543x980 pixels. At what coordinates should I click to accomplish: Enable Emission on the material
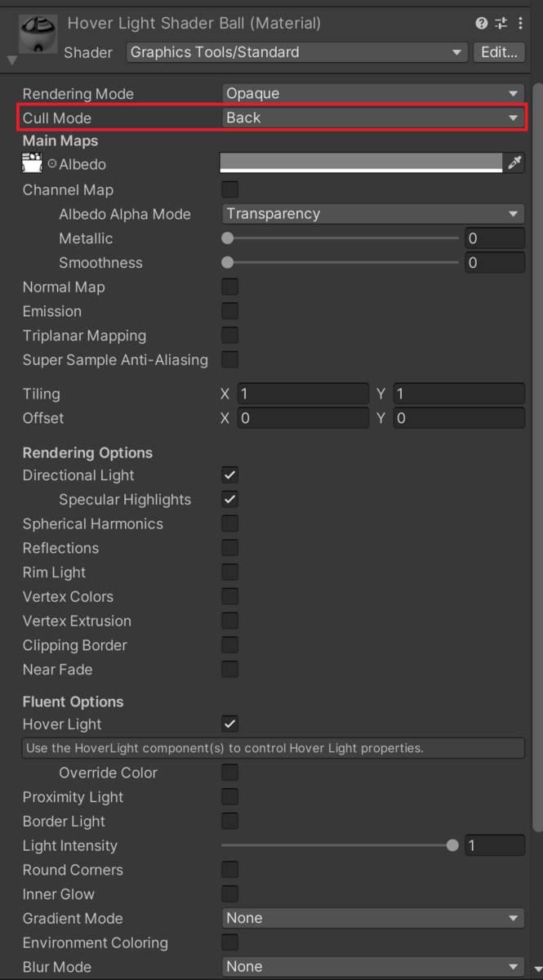tap(229, 310)
